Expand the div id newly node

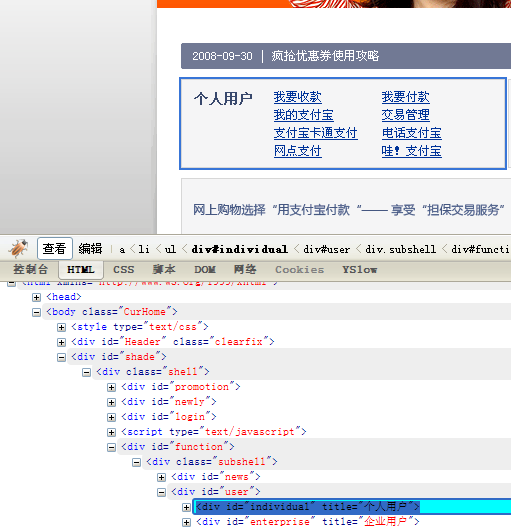(x=111, y=402)
